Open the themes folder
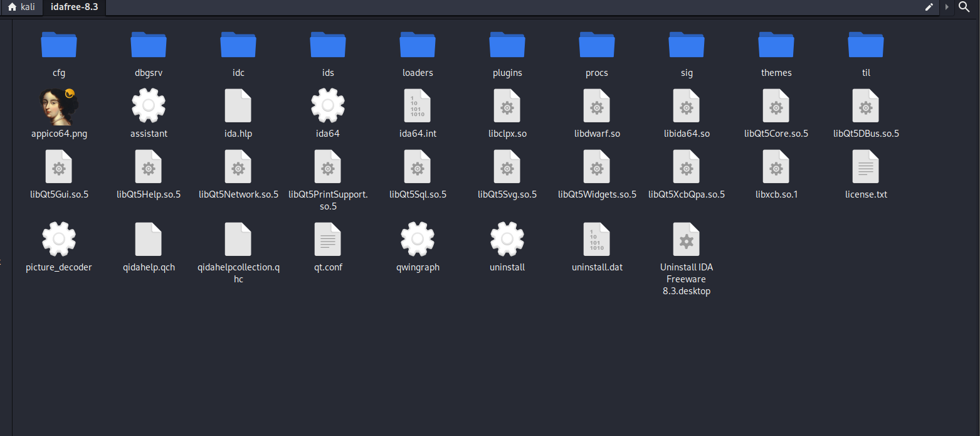 (x=776, y=46)
